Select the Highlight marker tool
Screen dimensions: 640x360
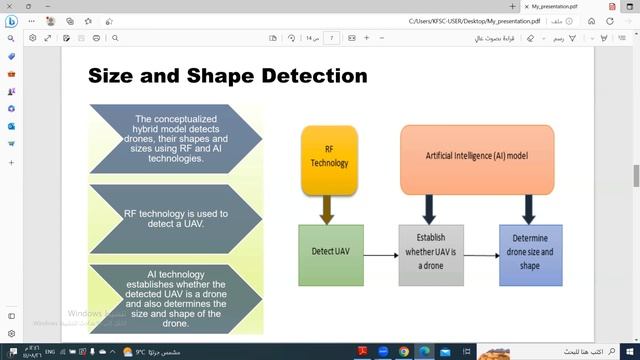tap(604, 38)
